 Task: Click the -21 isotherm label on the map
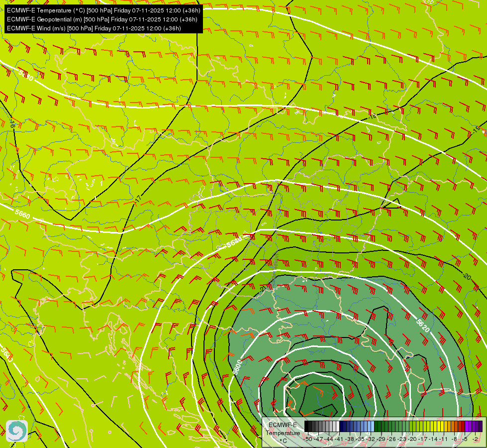pyautogui.click(x=263, y=289)
